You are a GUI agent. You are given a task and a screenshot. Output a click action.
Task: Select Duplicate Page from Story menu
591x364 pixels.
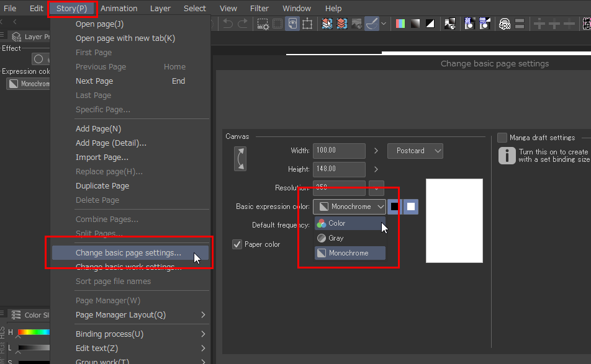coord(102,186)
